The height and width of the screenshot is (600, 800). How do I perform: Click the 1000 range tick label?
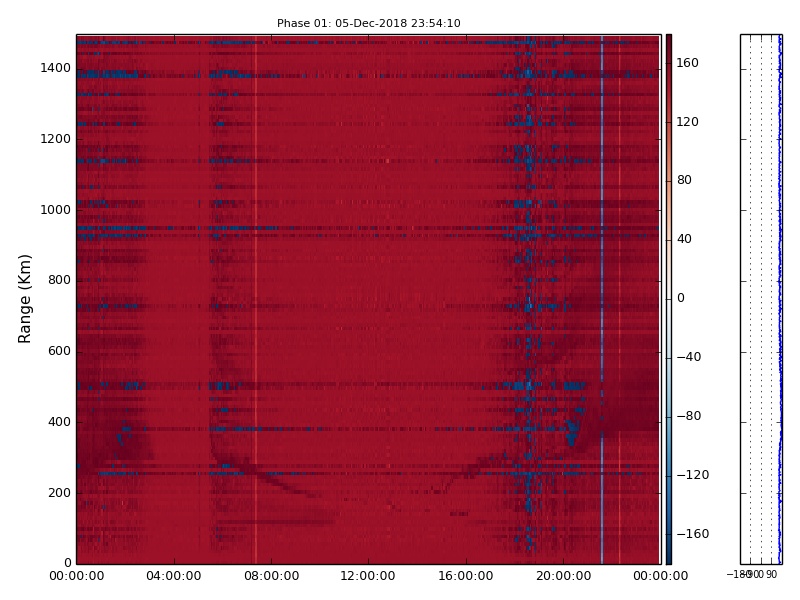(x=56, y=210)
